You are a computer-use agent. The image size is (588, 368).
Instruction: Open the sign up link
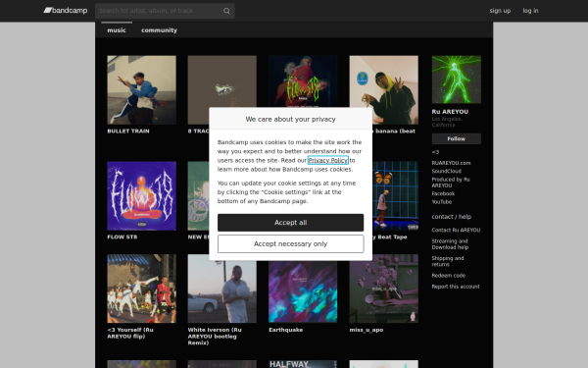coord(500,11)
